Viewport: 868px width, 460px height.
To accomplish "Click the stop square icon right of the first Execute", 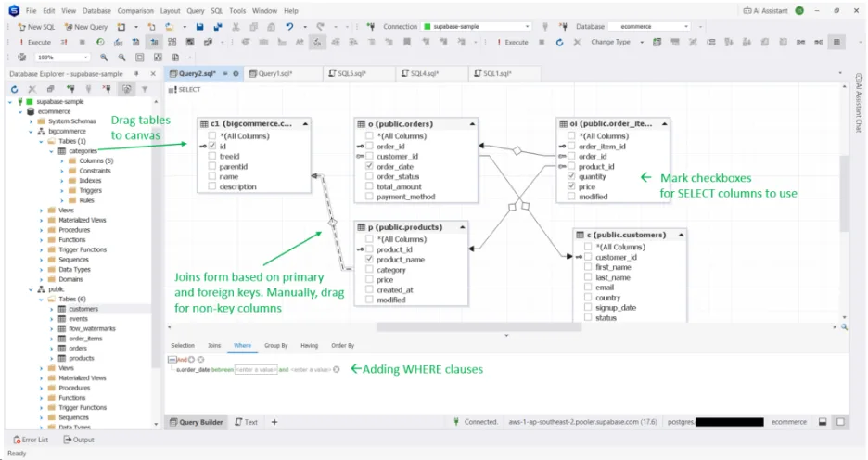I will (82, 42).
